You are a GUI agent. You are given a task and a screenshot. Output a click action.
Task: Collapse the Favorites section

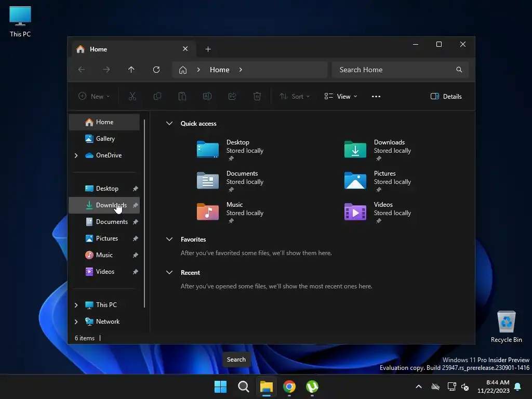point(169,239)
